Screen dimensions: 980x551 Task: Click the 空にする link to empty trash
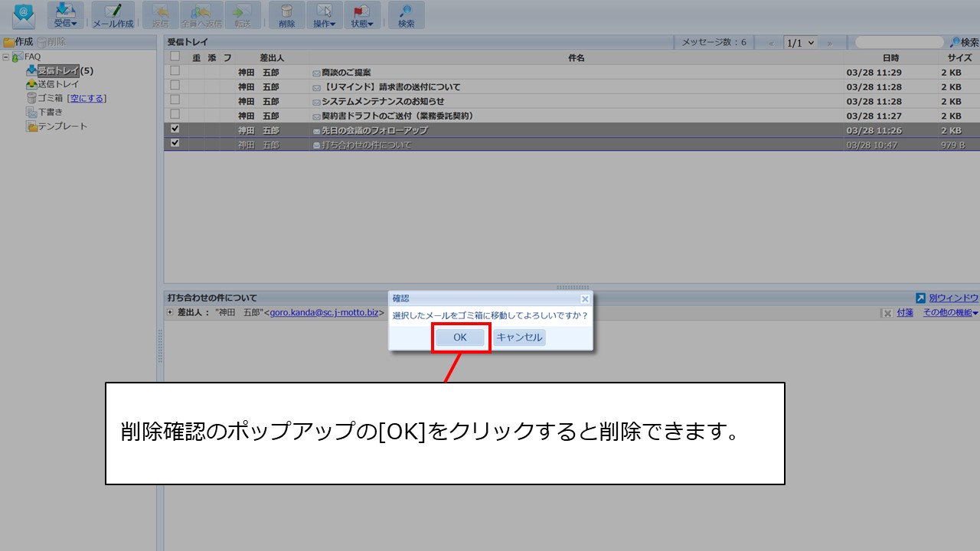coord(87,98)
